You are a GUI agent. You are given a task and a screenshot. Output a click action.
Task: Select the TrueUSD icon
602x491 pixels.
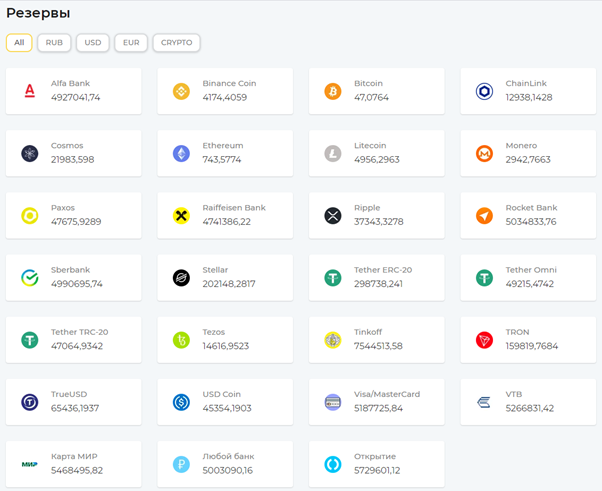pyautogui.click(x=30, y=402)
